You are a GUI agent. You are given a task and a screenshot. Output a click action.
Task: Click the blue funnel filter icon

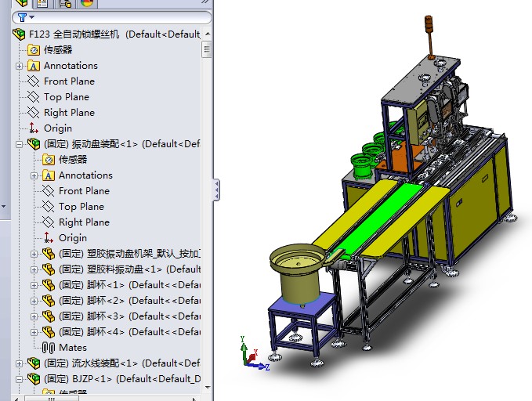pos(22,17)
